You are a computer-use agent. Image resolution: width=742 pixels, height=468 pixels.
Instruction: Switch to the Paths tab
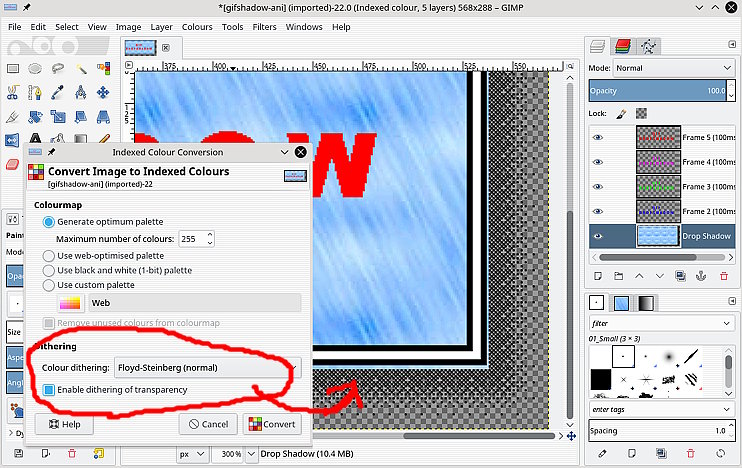click(648, 46)
